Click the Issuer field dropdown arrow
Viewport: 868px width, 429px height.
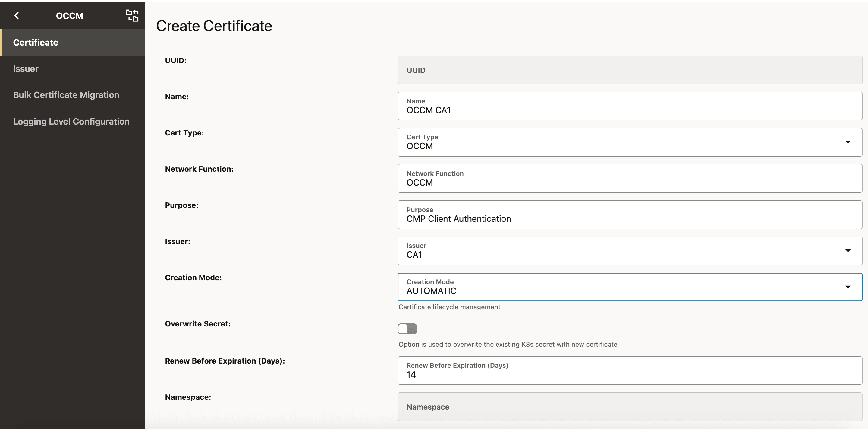coord(848,251)
